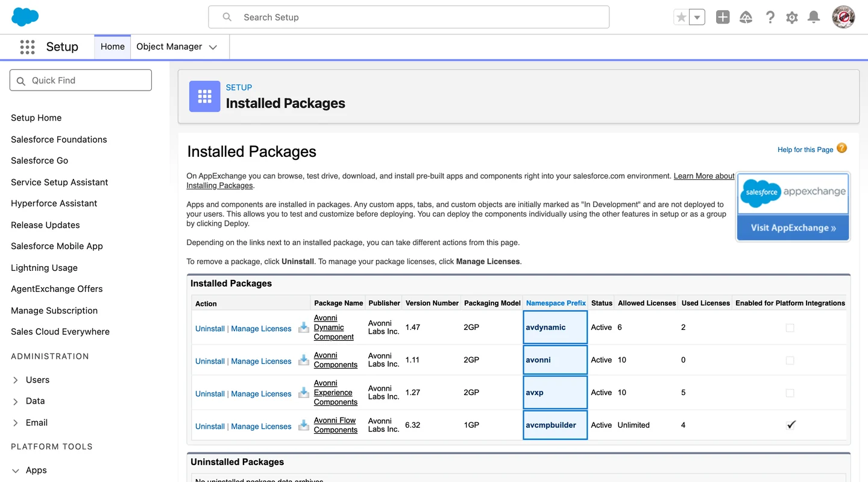Sort by Namespace Prefix column header
868x482 pixels.
[x=556, y=303]
